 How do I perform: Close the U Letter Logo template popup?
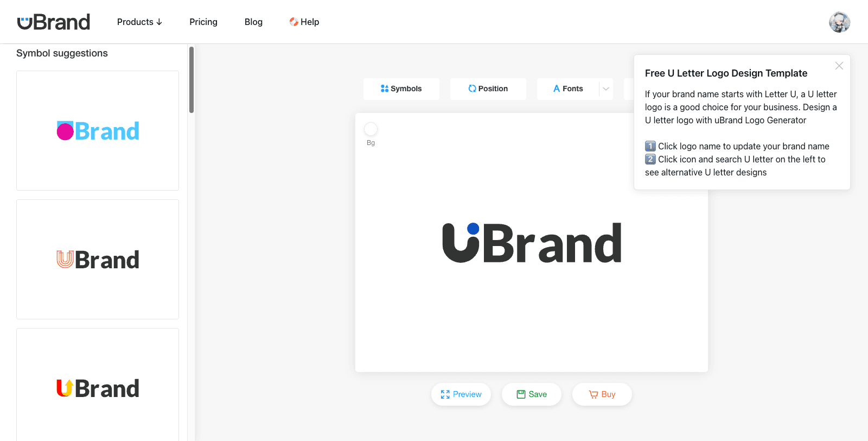pos(839,66)
